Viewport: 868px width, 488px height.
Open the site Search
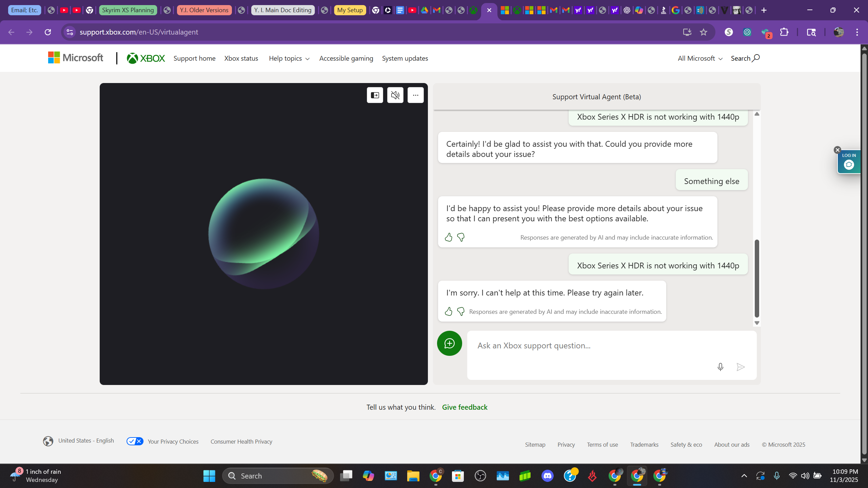tap(745, 58)
